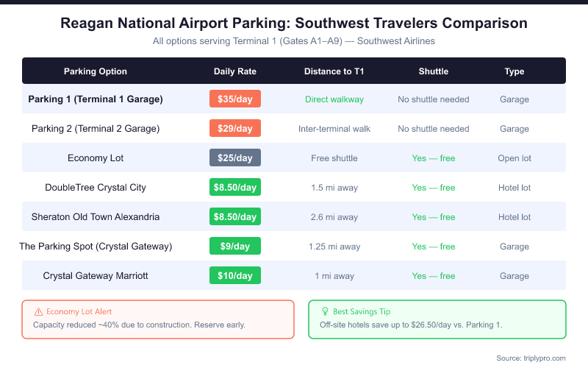Viewport: 588px width, 368px height.
Task: Click the DoubleTree Crystal City $8.50/day badge
Action: pyautogui.click(x=235, y=187)
